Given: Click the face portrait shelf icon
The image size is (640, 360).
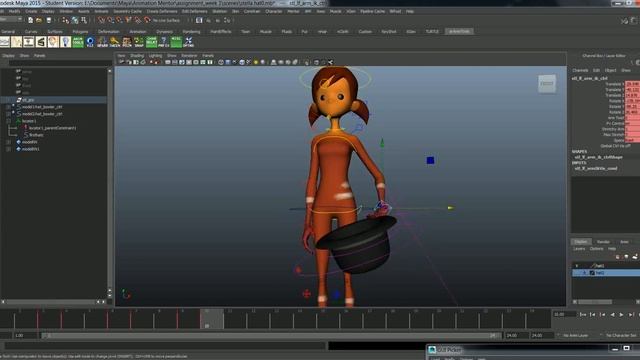Looking at the screenshot, I should 53,42.
